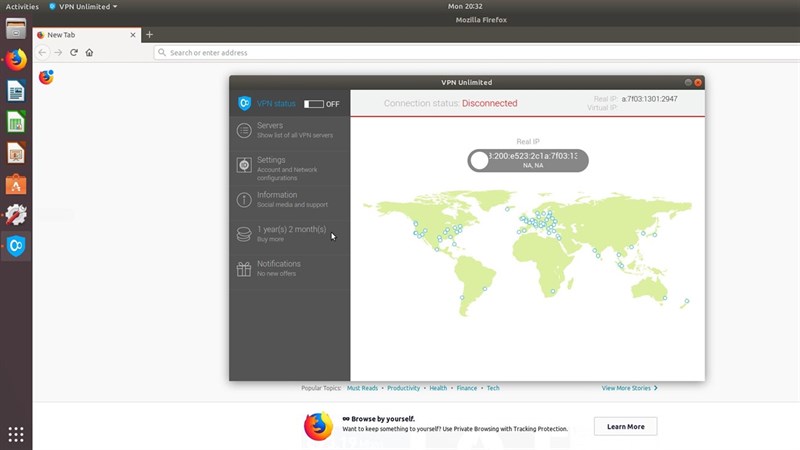This screenshot has height=450, width=800.
Task: Close the VPN Unlimited window
Action: click(698, 82)
